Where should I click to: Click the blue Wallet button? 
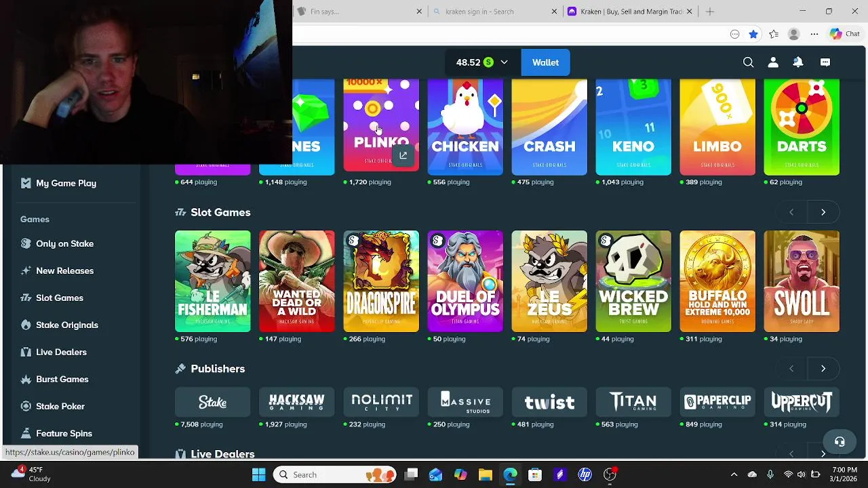tap(545, 62)
